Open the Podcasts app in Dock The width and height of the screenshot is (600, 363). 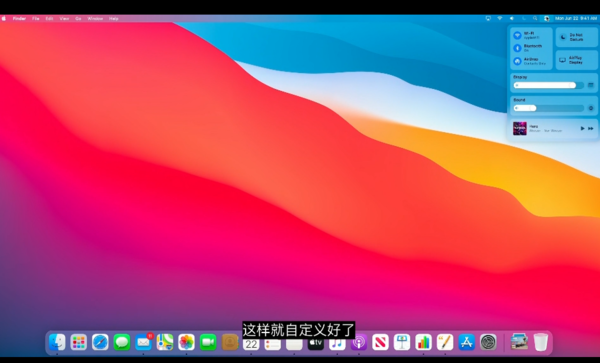(359, 342)
